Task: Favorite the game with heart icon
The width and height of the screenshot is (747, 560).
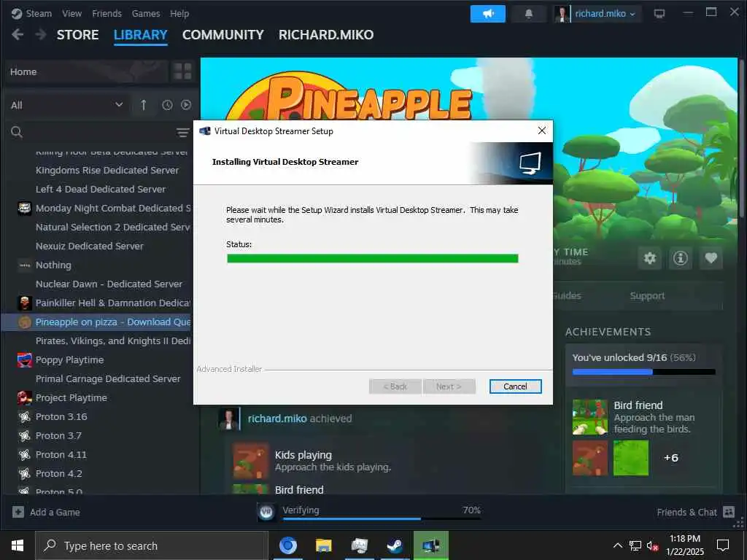Action: (711, 258)
